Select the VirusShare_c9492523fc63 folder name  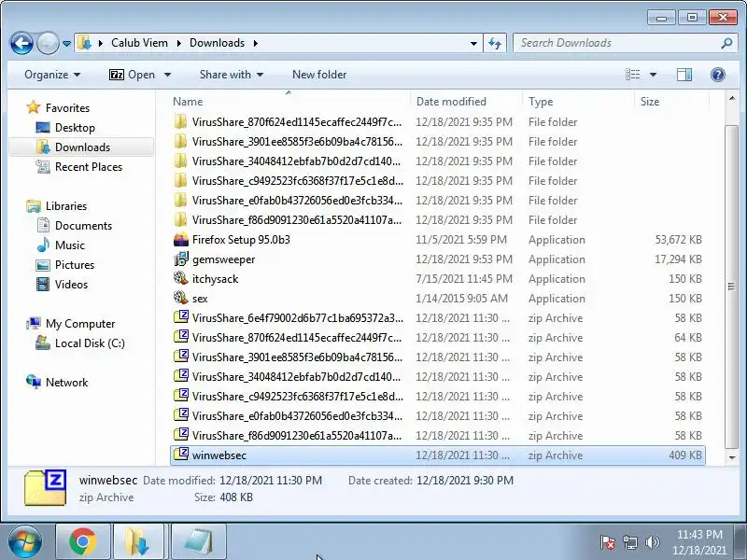pos(297,180)
